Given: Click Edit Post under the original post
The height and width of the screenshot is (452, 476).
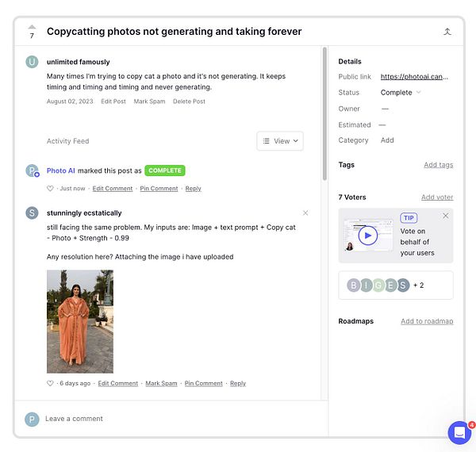Looking at the screenshot, I should [x=113, y=102].
